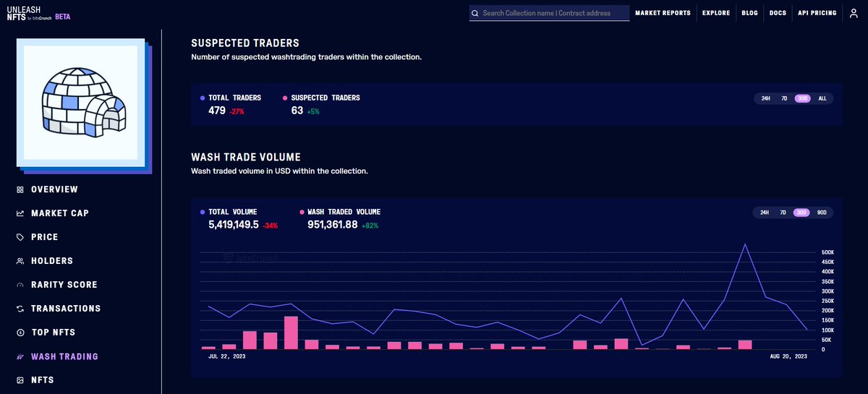Select ALL range for Suspected Traders
The width and height of the screenshot is (868, 394).
pos(822,98)
